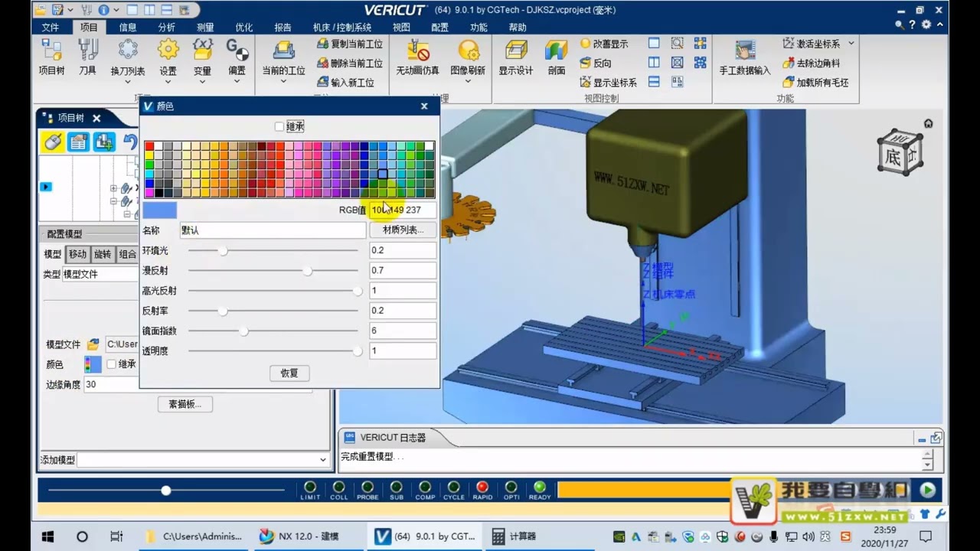
Task: Click the play simulation button
Action: tap(928, 490)
